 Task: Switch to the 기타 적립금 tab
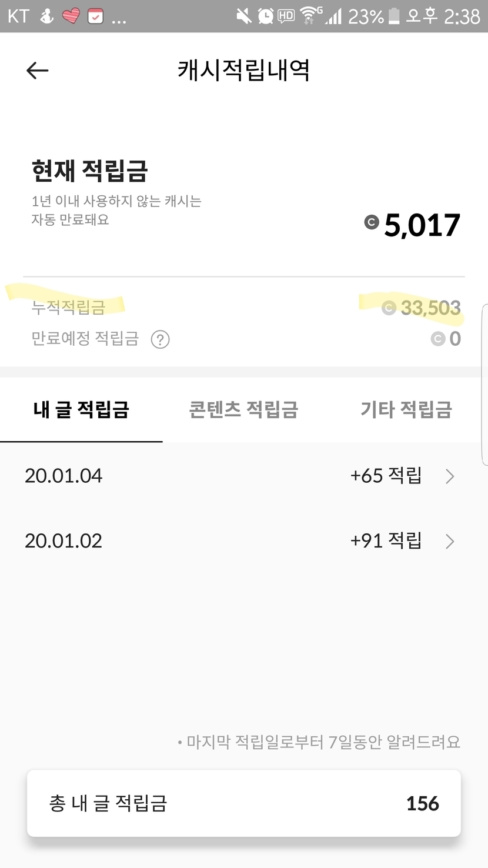[x=406, y=409]
